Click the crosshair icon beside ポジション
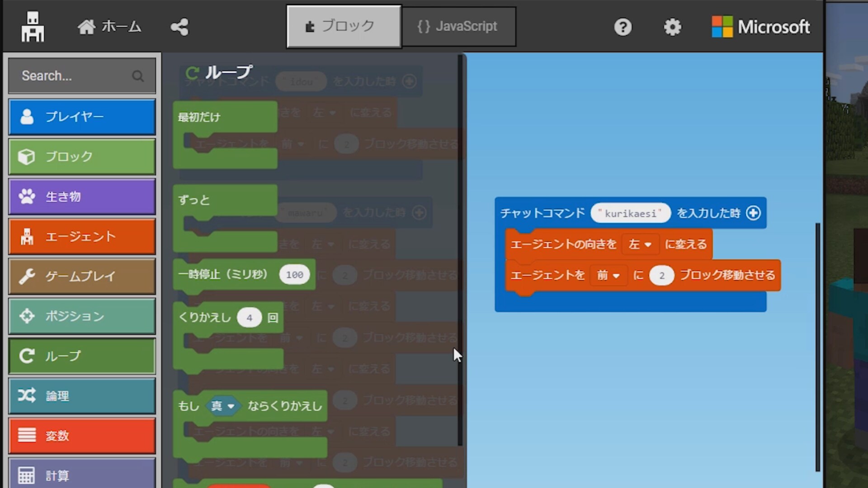The image size is (868, 488). pos(27,316)
